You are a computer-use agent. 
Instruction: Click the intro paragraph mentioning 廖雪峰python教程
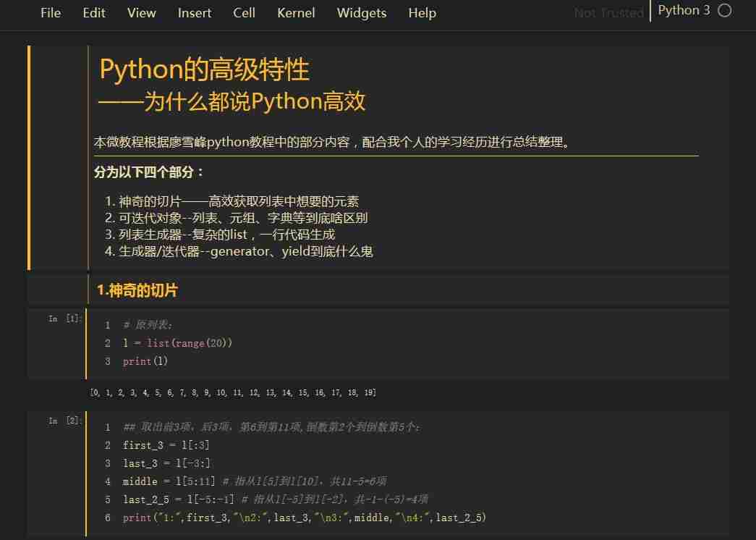point(332,142)
